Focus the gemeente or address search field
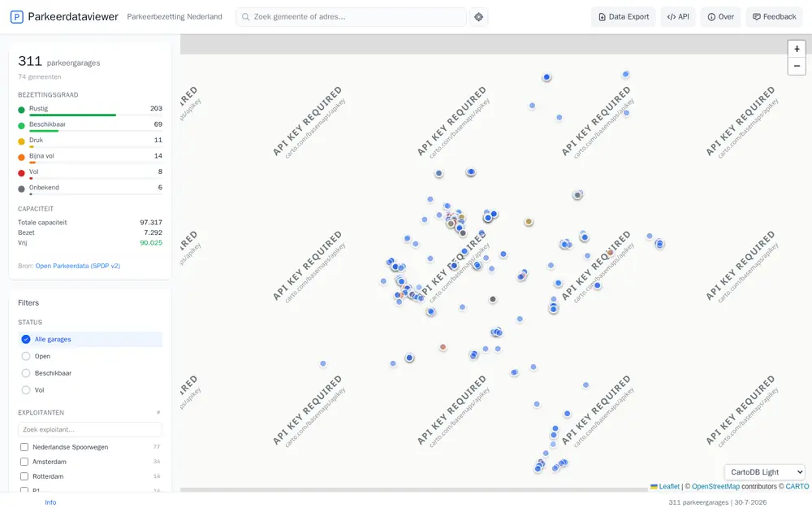This screenshot has height=508, width=812. tap(351, 17)
